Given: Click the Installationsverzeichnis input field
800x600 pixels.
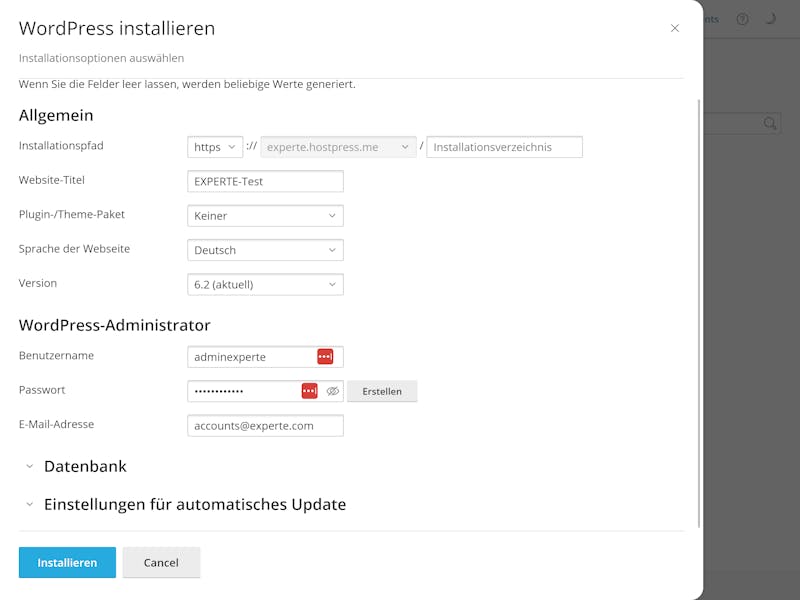Looking at the screenshot, I should [x=504, y=147].
